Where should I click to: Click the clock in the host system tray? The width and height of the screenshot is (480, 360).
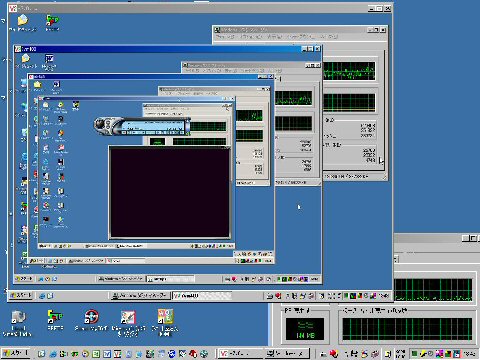point(470,353)
